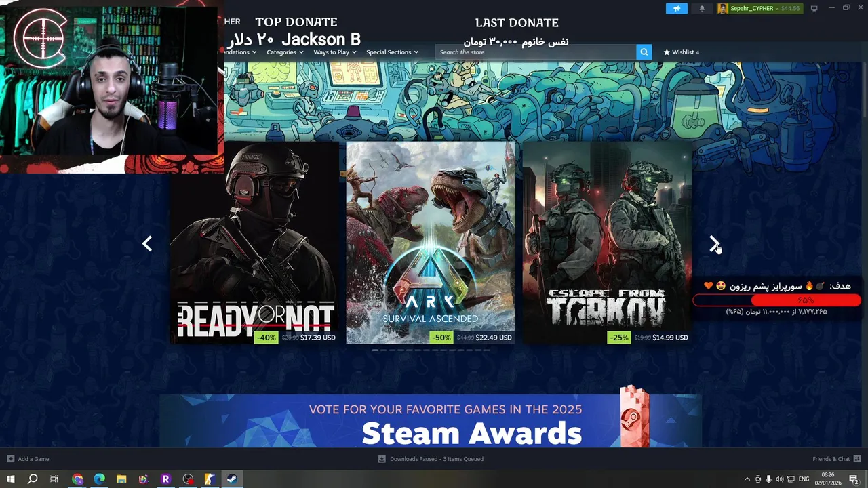Open Task View on the taskbar
This screenshot has height=488, width=868.
pyautogui.click(x=54, y=479)
